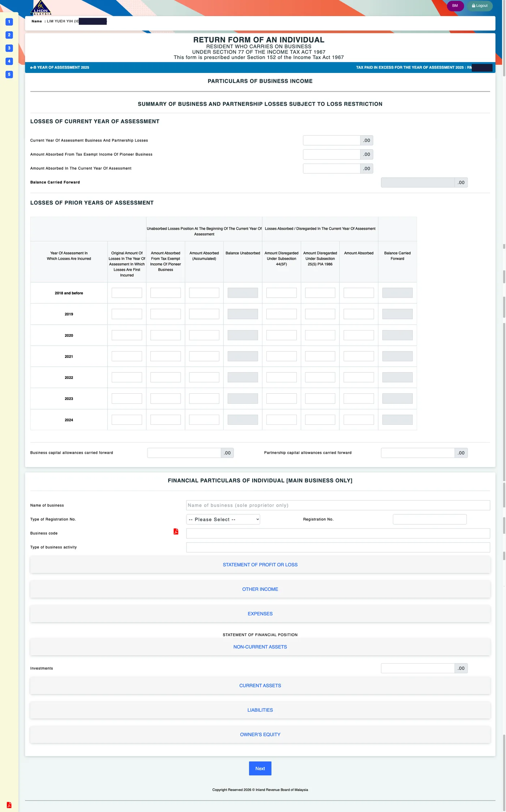Expand the Current Assets section
The width and height of the screenshot is (506, 812).
coord(260,686)
